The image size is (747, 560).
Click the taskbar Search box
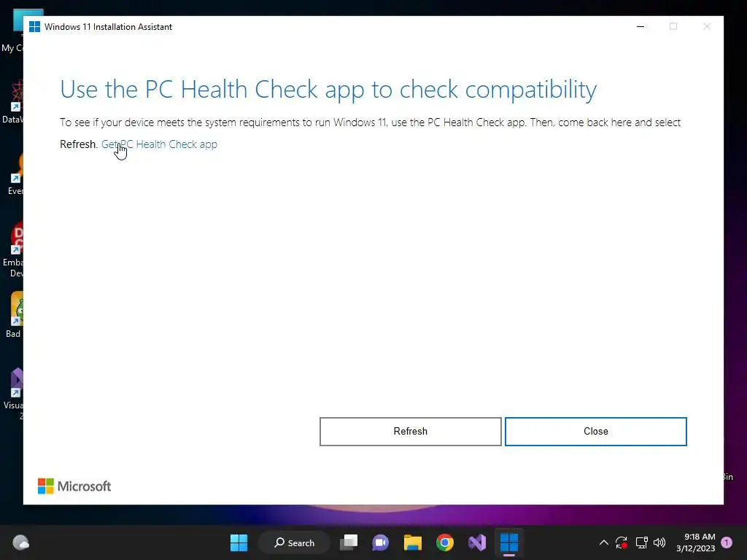[x=295, y=542]
